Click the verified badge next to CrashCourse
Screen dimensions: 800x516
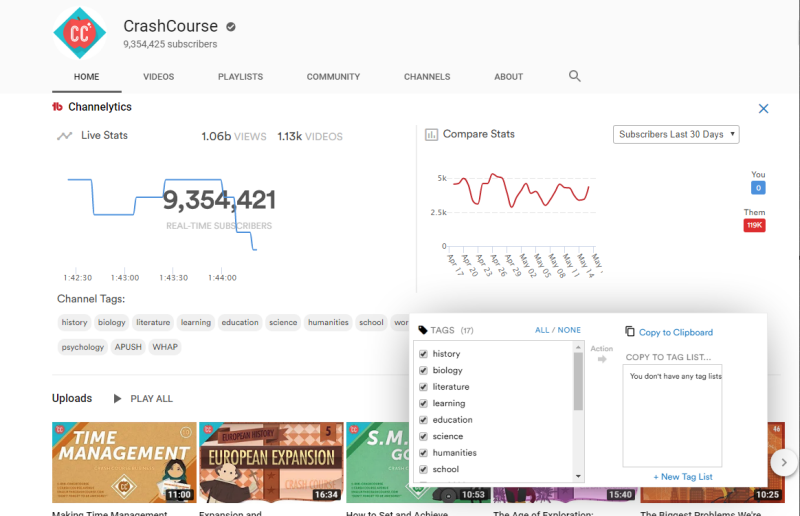pos(231,27)
